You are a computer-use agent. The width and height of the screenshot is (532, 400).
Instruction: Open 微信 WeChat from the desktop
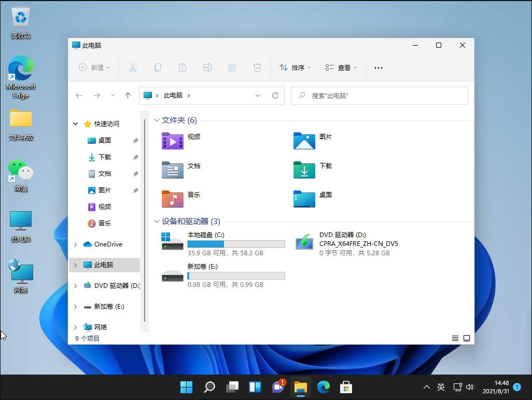[x=20, y=171]
